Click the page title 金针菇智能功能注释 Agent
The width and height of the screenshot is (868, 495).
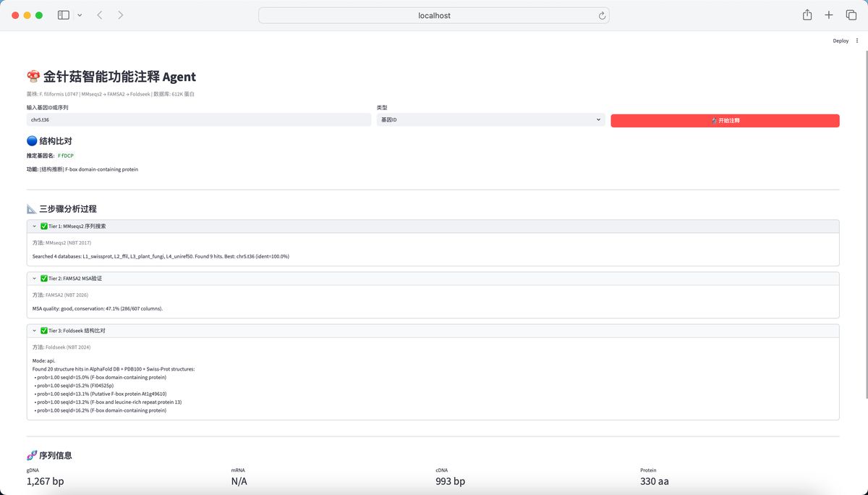coord(111,77)
